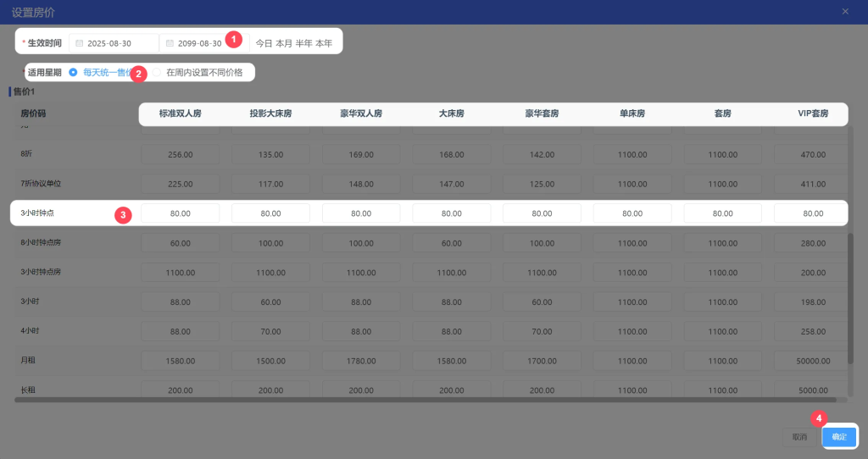Image resolution: width=868 pixels, height=459 pixels.
Task: Click the 7折协议单位 price 125.00 for 豪华套房
Action: [542, 184]
